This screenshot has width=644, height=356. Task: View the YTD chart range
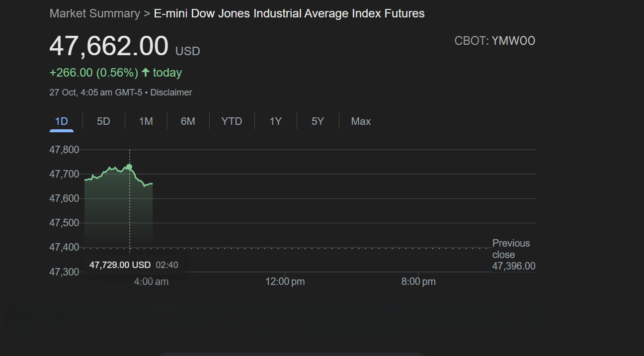[232, 121]
